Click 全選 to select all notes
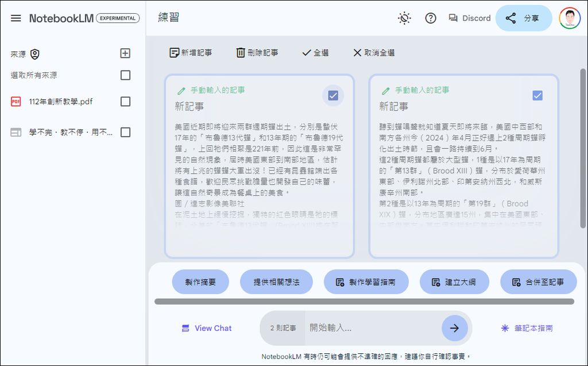The image size is (588, 366). (315, 53)
